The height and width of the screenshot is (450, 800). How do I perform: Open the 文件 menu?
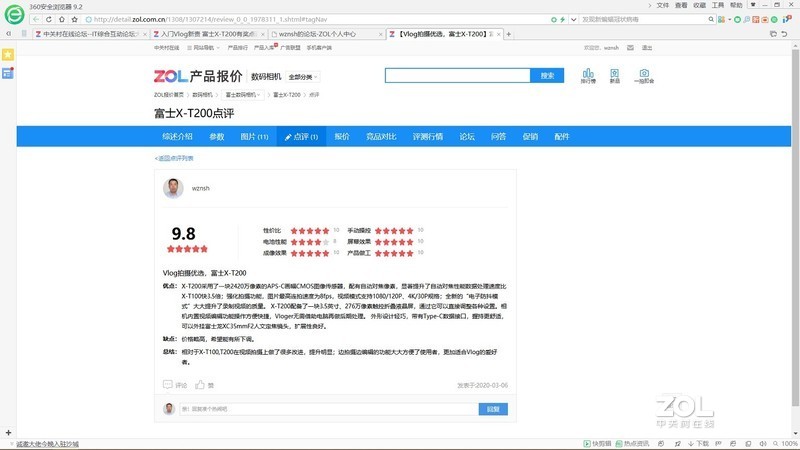point(662,5)
